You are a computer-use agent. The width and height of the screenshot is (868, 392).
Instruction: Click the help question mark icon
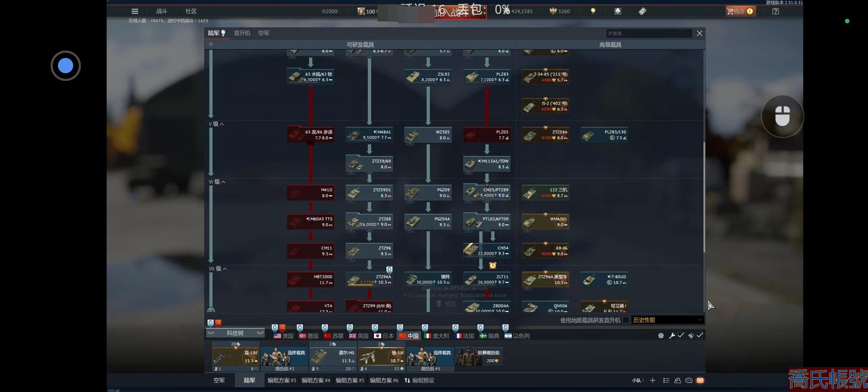[775, 11]
